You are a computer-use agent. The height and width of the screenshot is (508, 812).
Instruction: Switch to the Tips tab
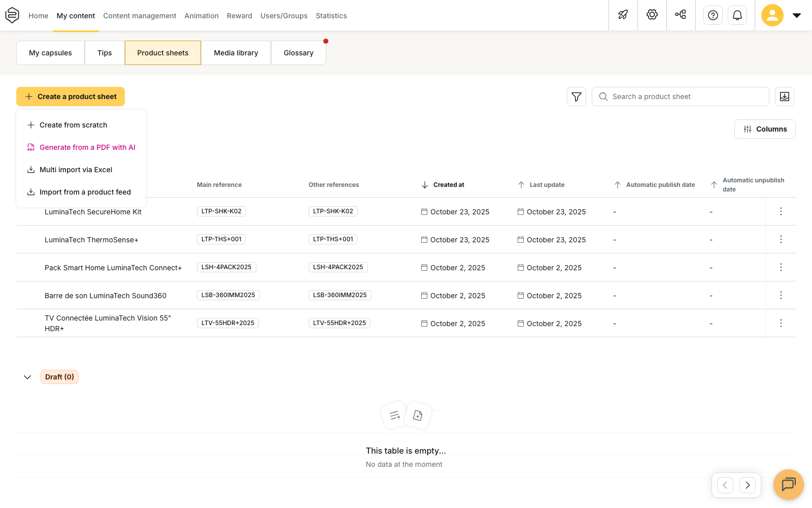tap(105, 53)
